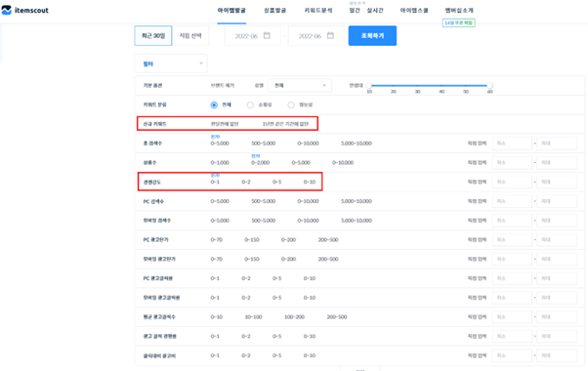Click the 신규 키워드 row label
This screenshot has width=588, height=371.
154,124
